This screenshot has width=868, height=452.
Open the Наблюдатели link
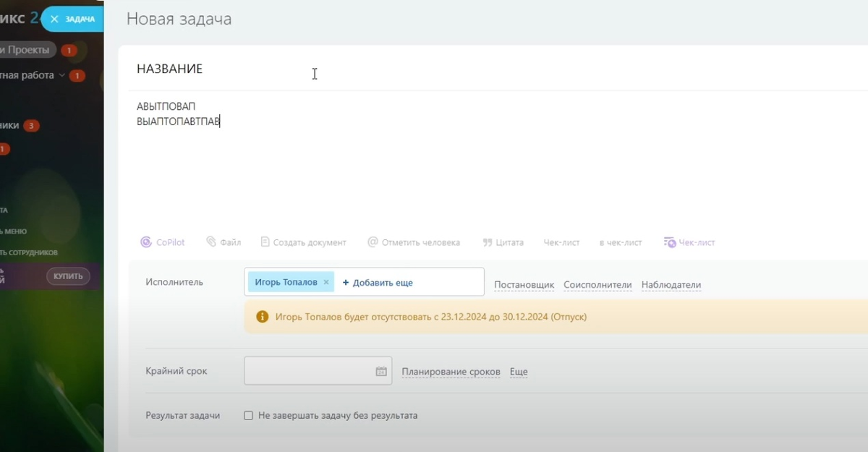pos(671,285)
